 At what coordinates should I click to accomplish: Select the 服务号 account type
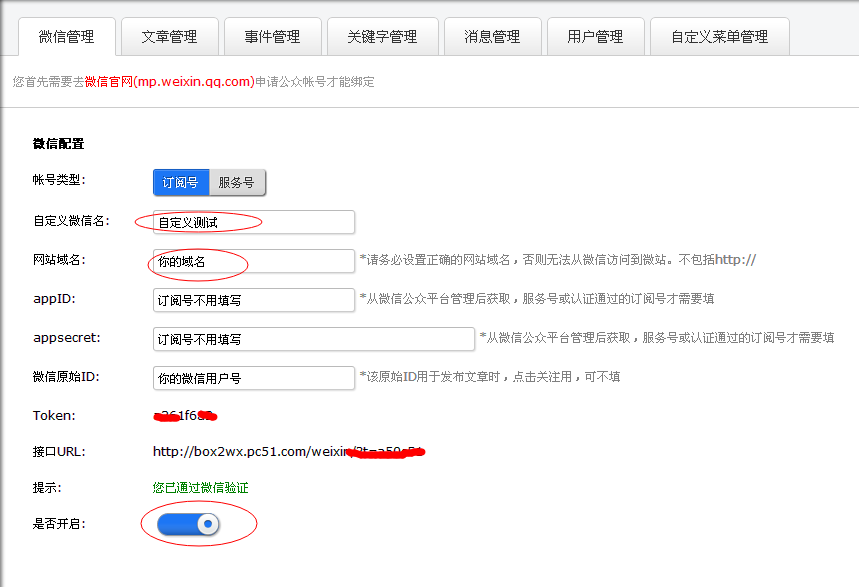237,183
